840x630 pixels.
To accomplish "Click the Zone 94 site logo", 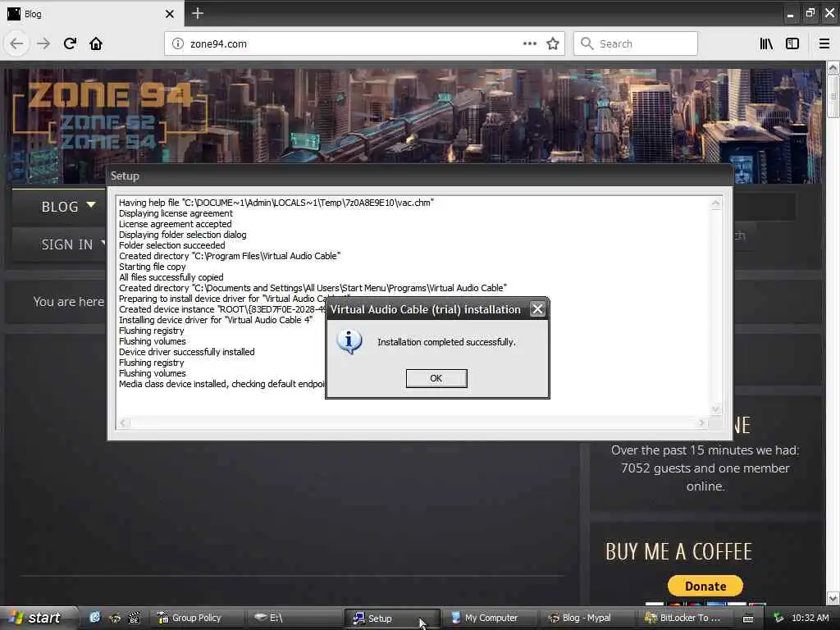I will tap(109, 115).
